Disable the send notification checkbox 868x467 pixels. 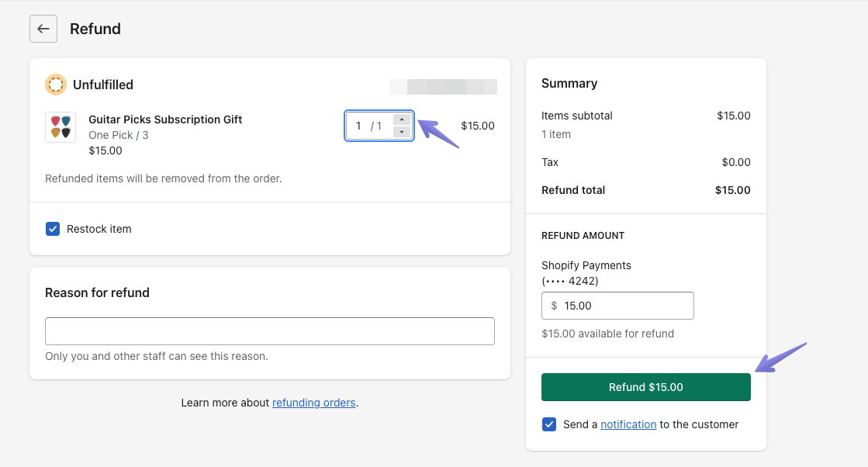pos(549,424)
